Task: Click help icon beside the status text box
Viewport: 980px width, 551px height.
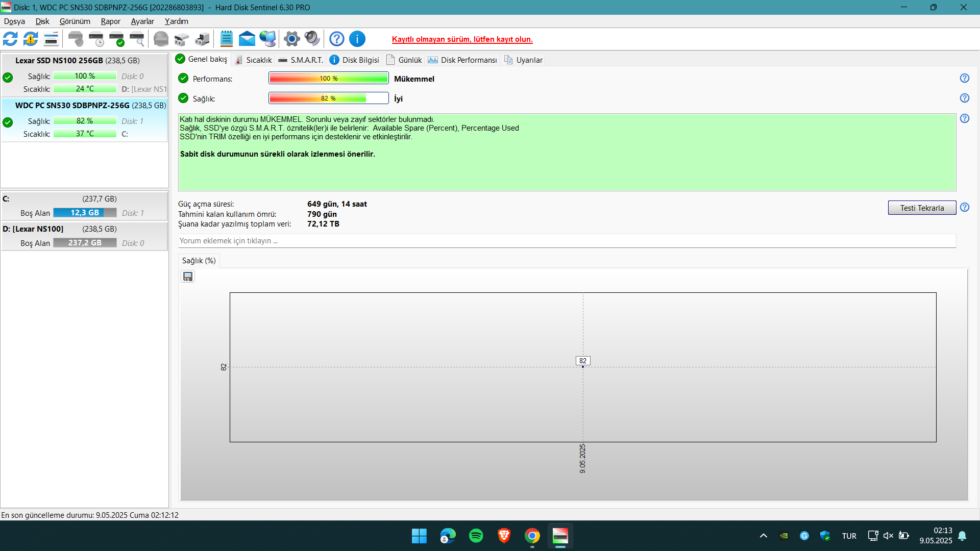Action: 965,118
